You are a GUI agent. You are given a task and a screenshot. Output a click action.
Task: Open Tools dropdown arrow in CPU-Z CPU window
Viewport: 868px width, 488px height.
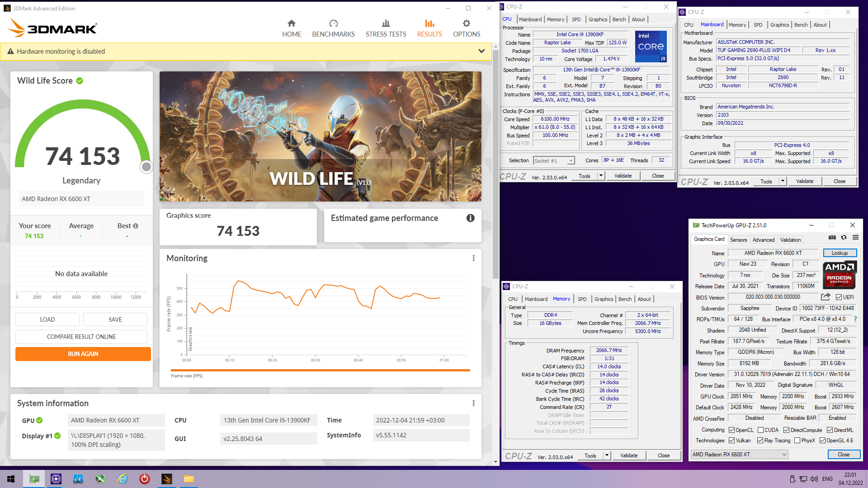tap(601, 176)
